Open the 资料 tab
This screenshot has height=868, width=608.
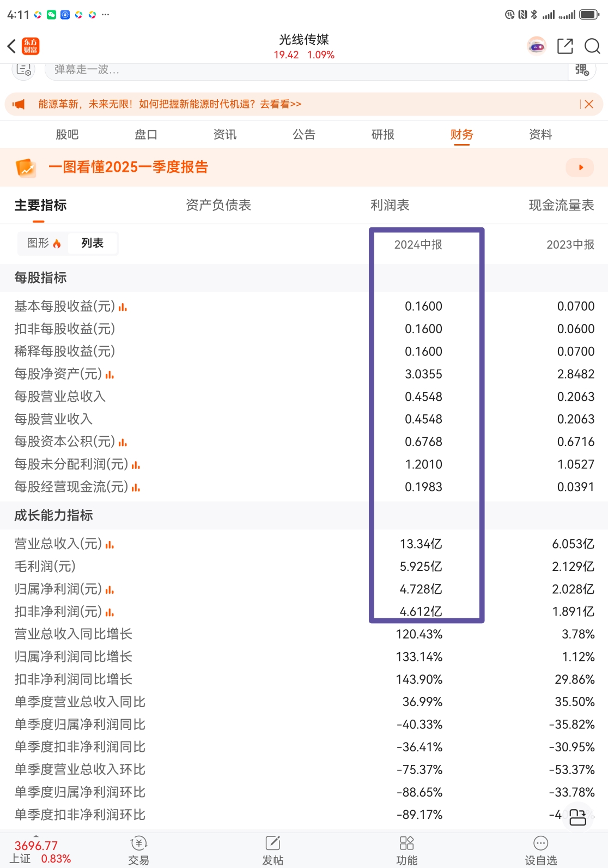click(x=541, y=135)
